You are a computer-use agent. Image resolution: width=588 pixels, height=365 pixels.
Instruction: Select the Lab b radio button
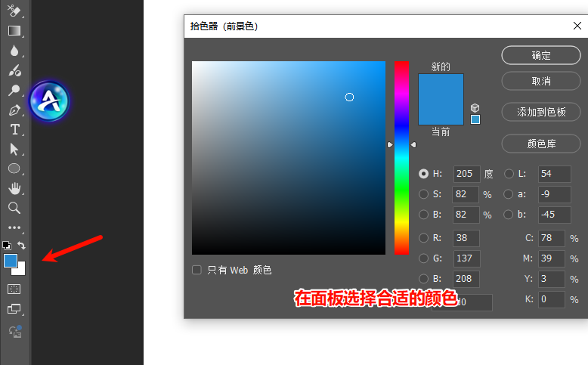509,214
